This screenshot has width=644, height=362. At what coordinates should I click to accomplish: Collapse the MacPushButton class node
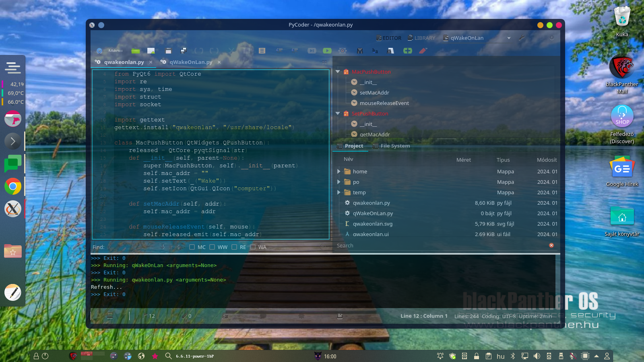338,72
